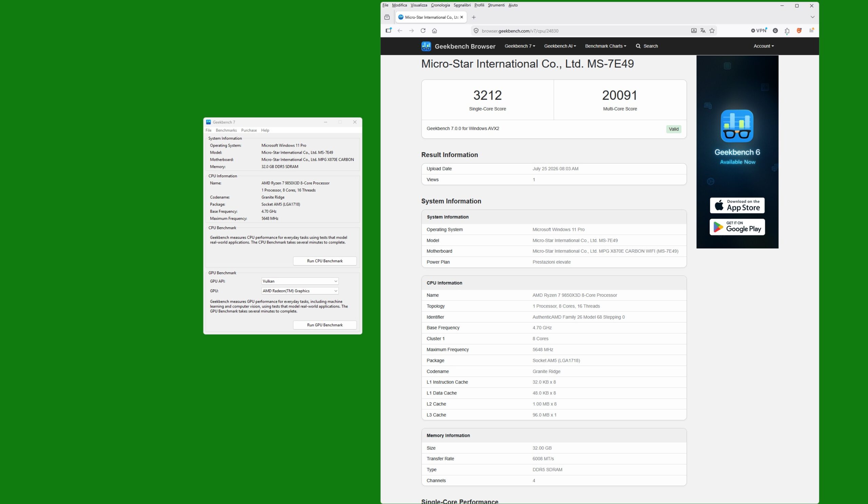Click the Search magnifier link
This screenshot has width=868, height=504.
(647, 46)
